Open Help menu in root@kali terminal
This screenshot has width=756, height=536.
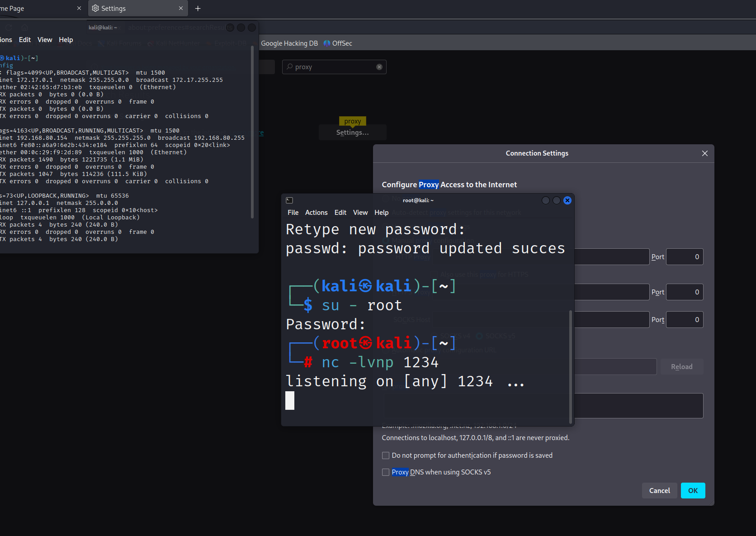tap(382, 213)
